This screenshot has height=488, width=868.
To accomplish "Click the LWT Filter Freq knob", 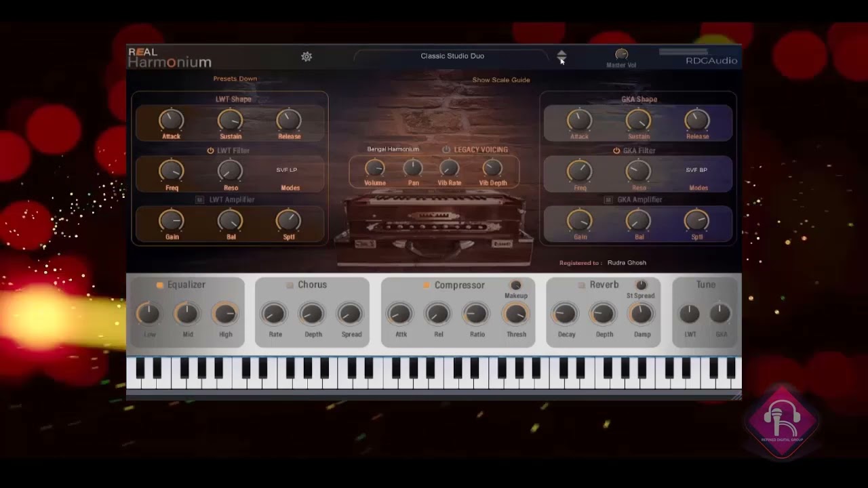I will click(x=171, y=171).
